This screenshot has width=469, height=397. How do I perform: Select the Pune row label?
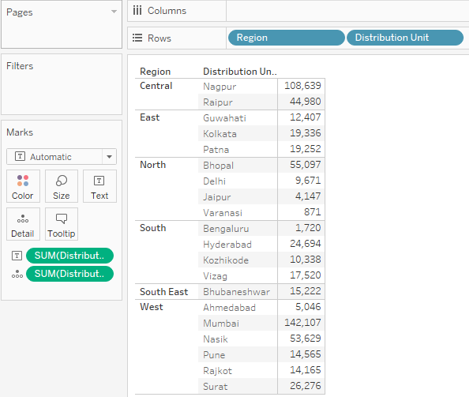[x=214, y=355]
